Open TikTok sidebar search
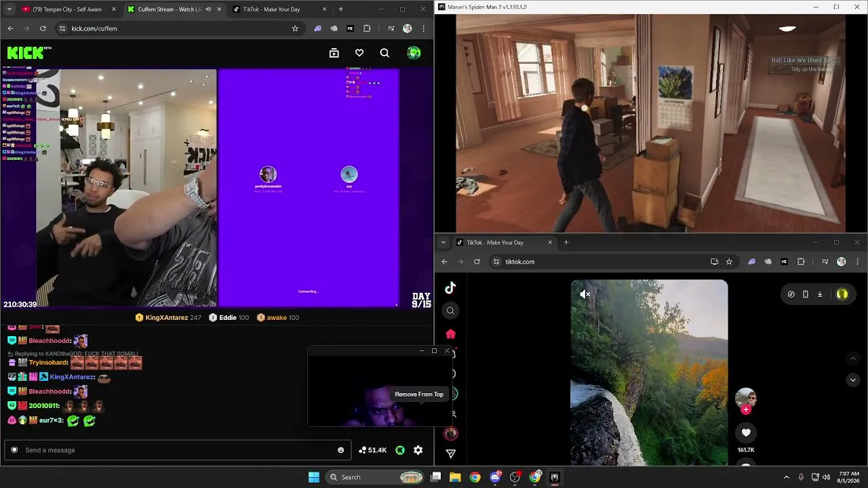Screen dimensions: 868x488 450,310
